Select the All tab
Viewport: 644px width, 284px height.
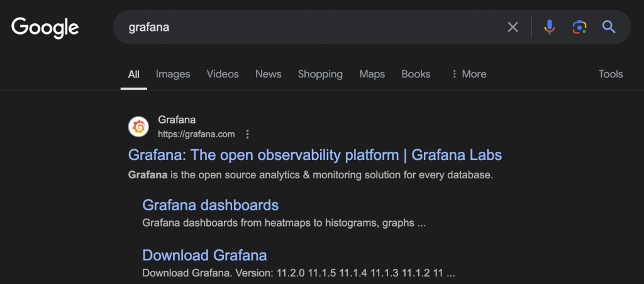pos(134,74)
